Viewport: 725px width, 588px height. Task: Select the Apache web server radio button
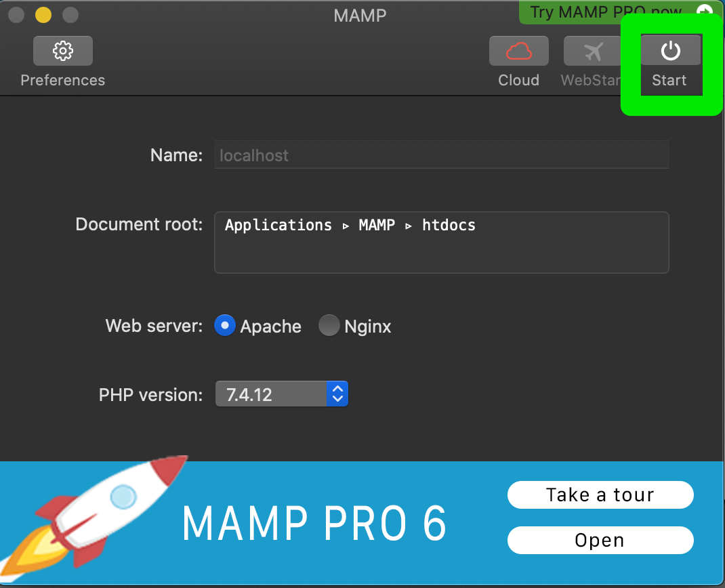point(225,325)
